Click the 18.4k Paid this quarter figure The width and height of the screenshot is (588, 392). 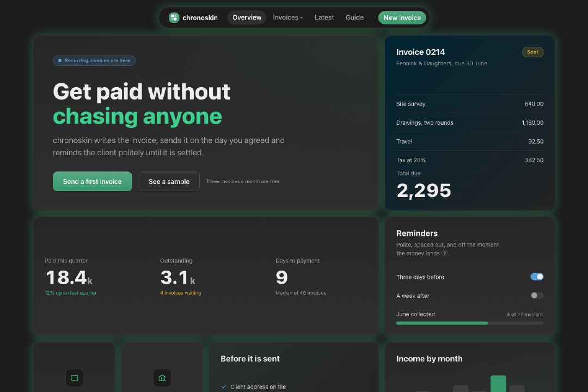(69, 278)
